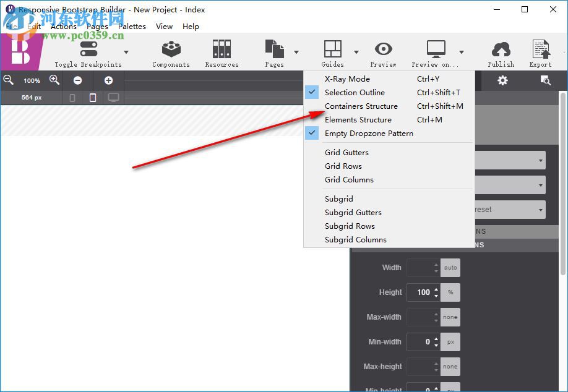This screenshot has width=568, height=392.
Task: Open the Palettes menu
Action: point(132,27)
